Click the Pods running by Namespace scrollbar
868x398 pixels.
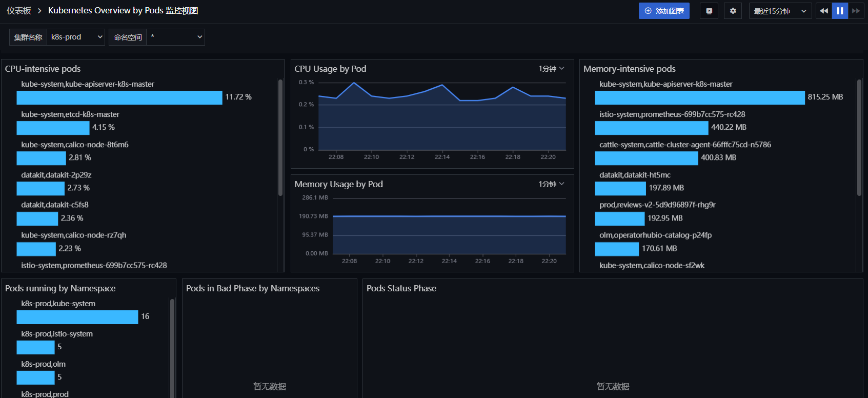(172, 348)
